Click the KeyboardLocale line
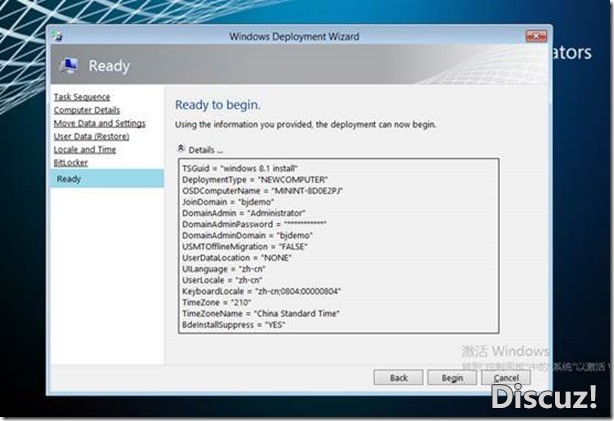Viewport: 614px width, 421px height. pos(261,291)
